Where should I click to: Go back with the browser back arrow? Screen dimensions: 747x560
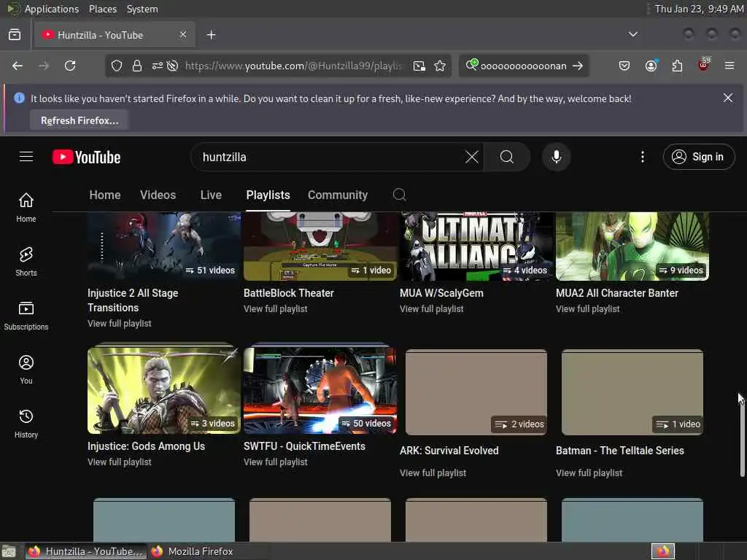[x=18, y=66]
